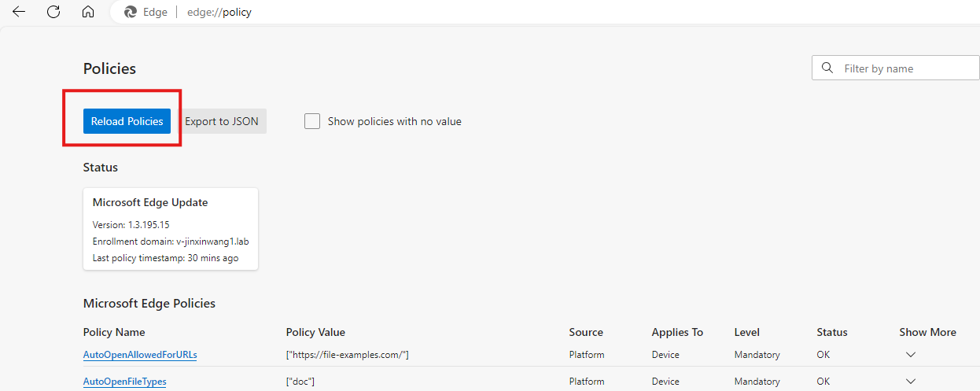Click Last policy timestamp: 30 mins ago
The height and width of the screenshot is (391, 980).
click(166, 258)
